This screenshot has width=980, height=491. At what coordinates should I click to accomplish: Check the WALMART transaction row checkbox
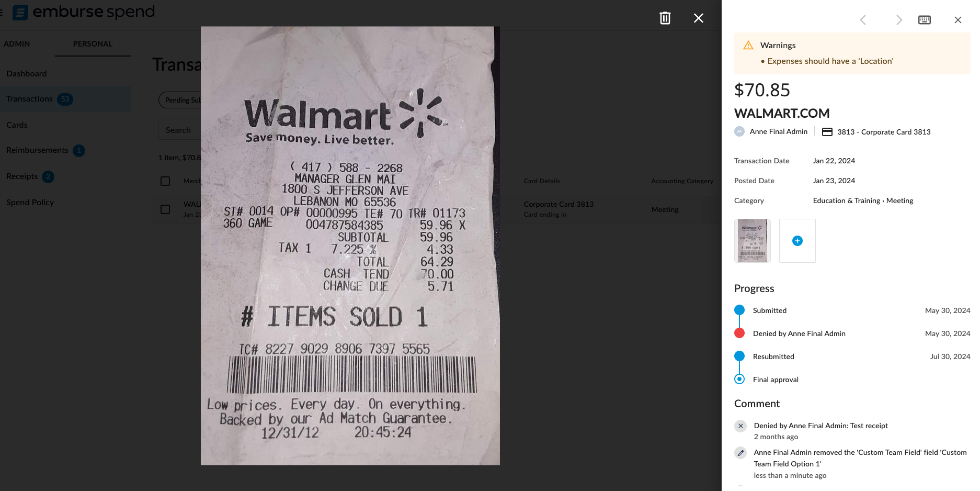click(165, 209)
